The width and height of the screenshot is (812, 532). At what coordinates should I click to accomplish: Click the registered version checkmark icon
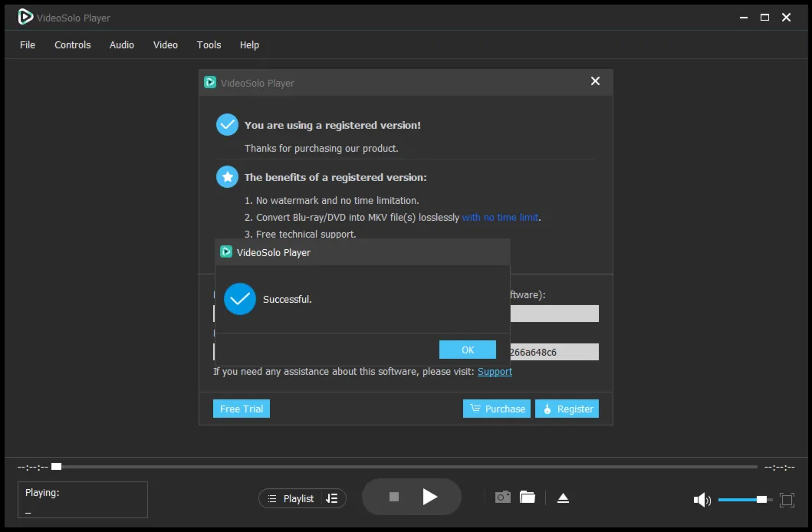(227, 125)
